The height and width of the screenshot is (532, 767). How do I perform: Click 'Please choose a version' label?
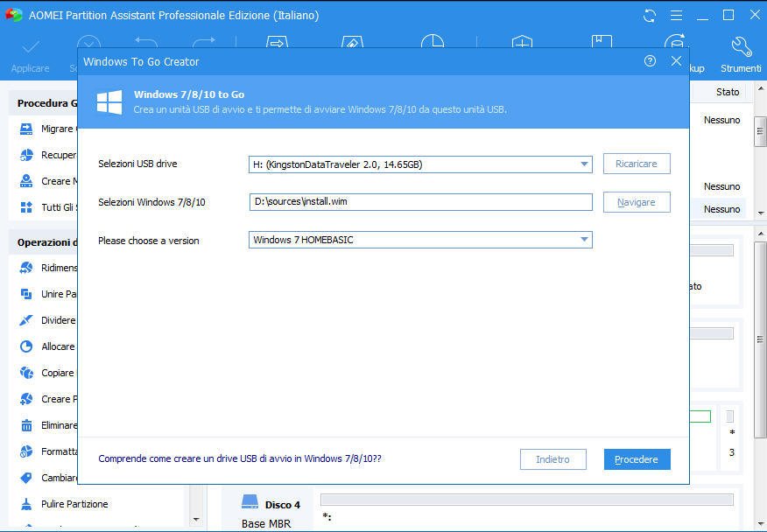[149, 241]
